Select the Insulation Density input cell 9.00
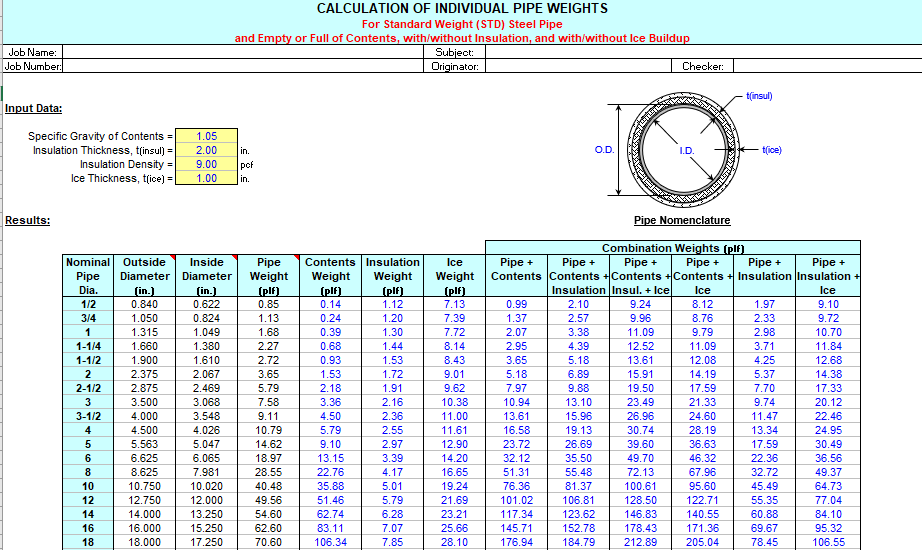The height and width of the screenshot is (550, 922). [206, 164]
